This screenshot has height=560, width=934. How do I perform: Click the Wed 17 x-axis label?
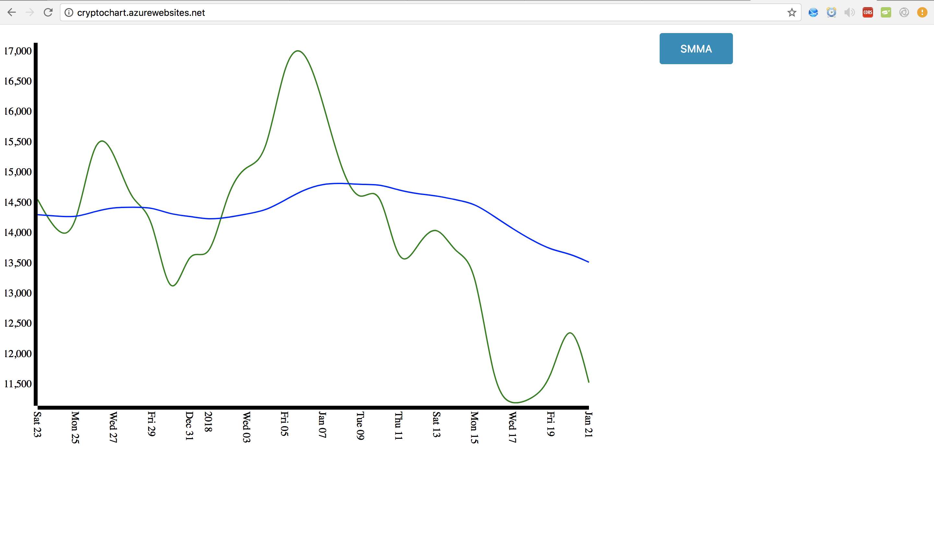pos(512,427)
